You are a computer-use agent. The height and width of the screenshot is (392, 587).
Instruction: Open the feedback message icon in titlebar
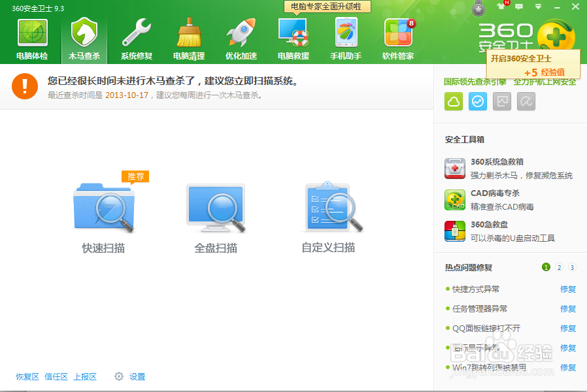tap(520, 8)
